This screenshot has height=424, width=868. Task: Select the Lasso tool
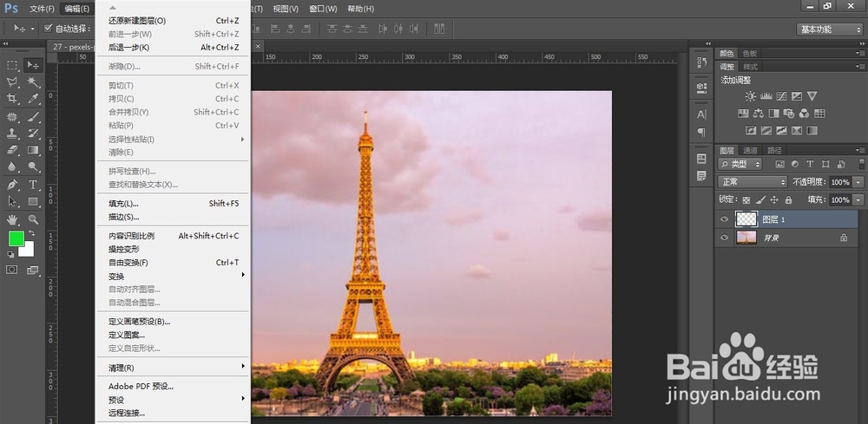[11, 82]
